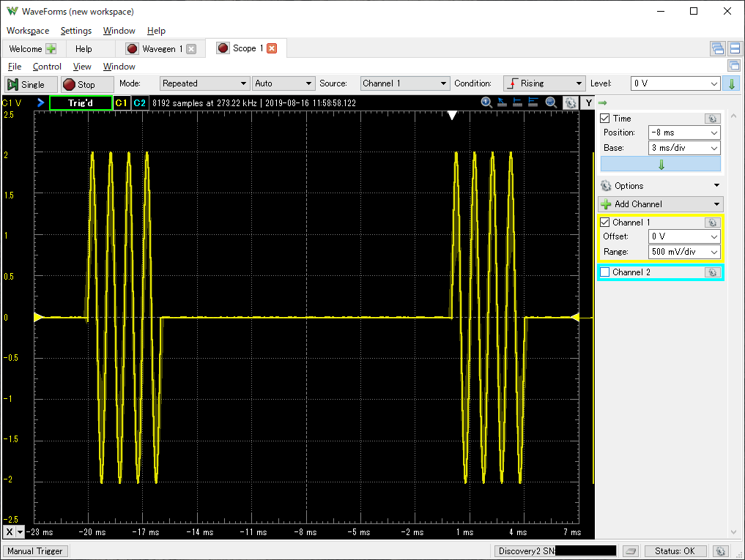Image resolution: width=745 pixels, height=560 pixels.
Task: Click the double X cursor icon
Action: point(533,102)
